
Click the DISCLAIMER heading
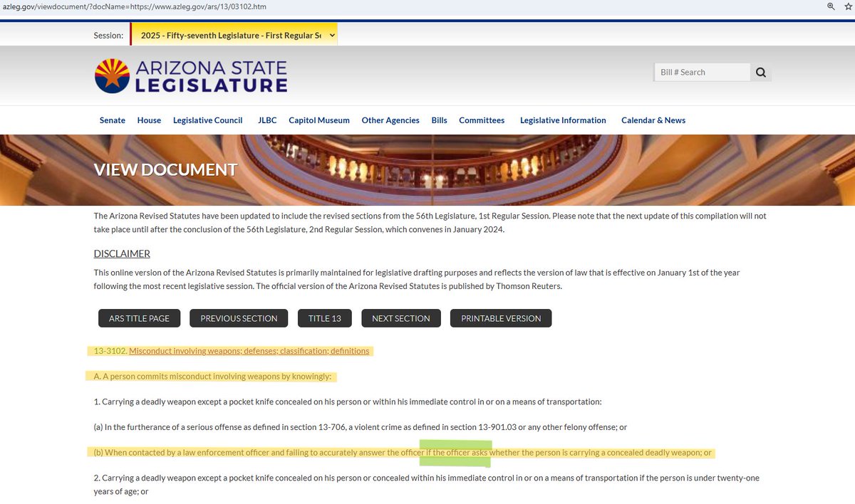click(122, 254)
